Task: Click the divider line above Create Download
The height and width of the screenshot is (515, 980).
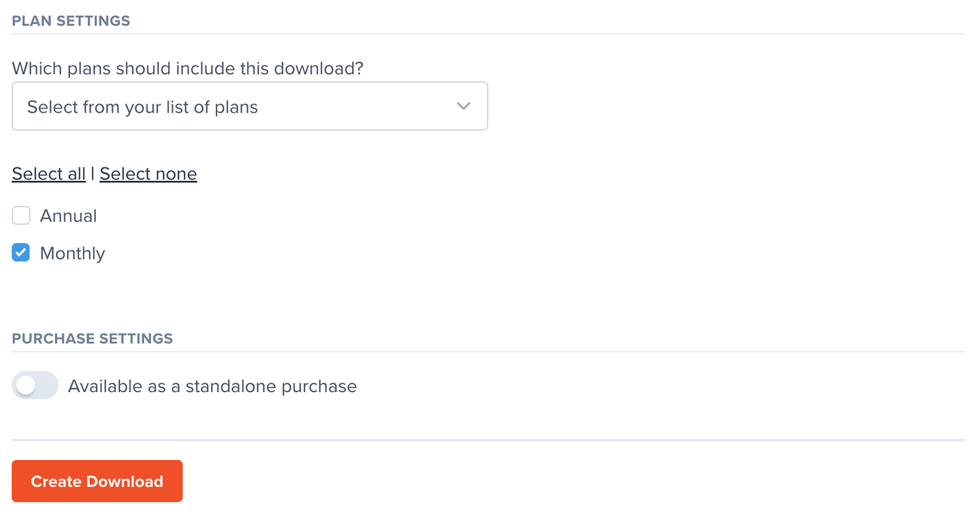Action: tap(488, 440)
